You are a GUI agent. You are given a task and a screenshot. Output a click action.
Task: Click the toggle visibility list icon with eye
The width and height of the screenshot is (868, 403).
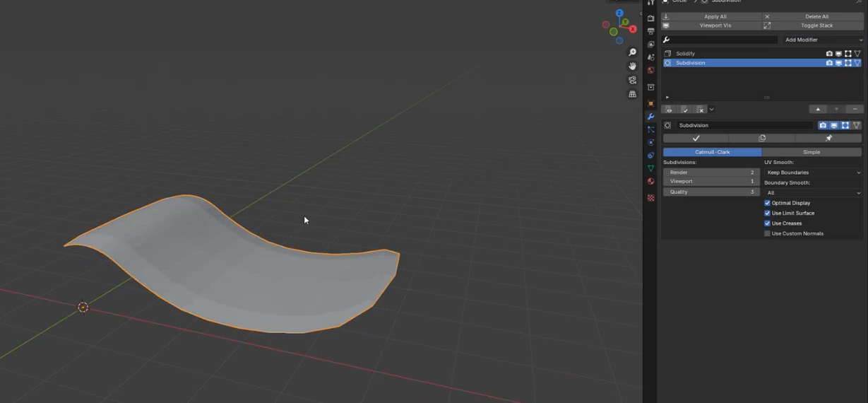(669, 110)
